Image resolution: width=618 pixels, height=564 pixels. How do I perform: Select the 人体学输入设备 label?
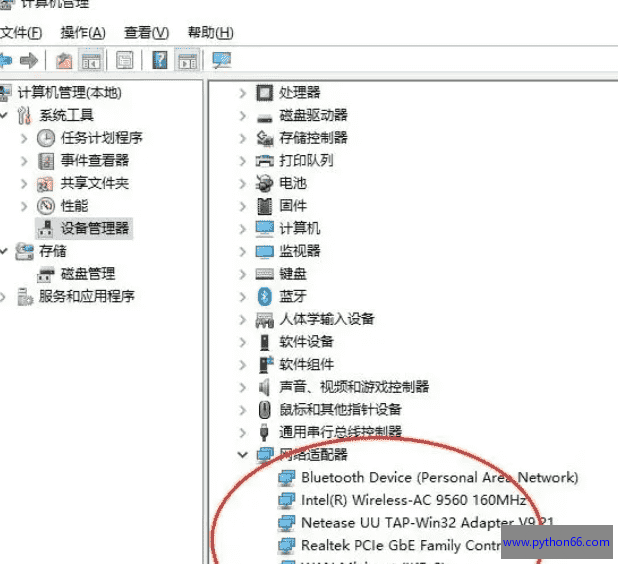(x=327, y=319)
